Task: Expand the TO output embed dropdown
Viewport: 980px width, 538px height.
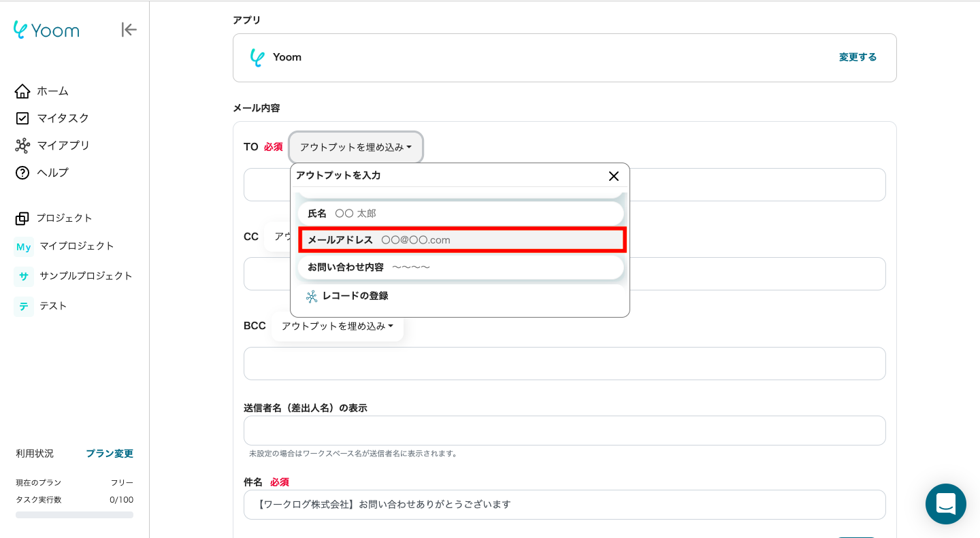Action: (356, 147)
